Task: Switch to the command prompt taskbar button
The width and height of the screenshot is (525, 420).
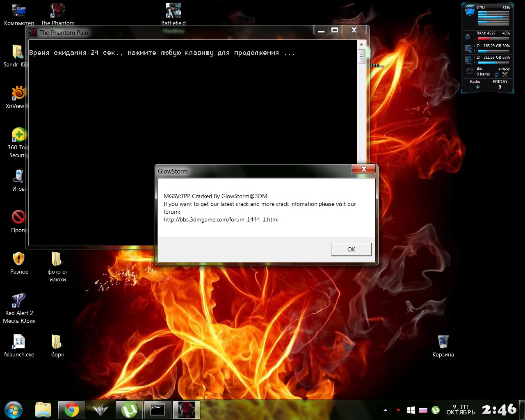Action: (158, 410)
